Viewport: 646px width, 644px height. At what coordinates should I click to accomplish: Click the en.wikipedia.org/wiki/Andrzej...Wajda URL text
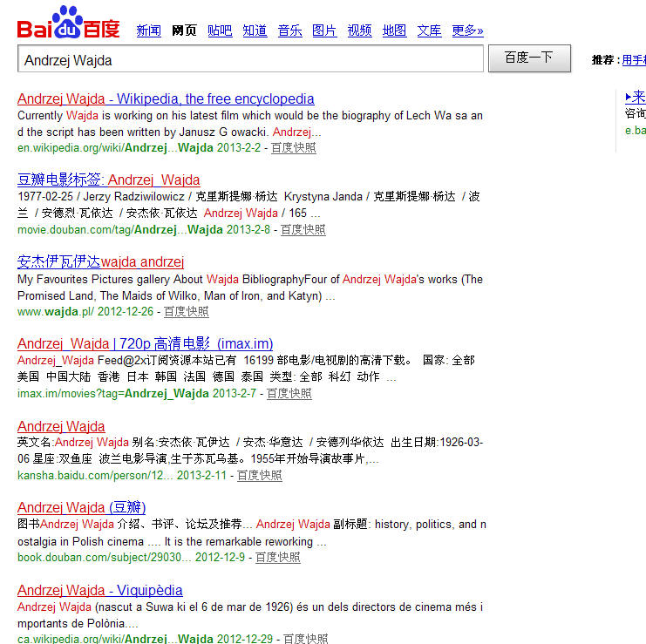point(115,148)
